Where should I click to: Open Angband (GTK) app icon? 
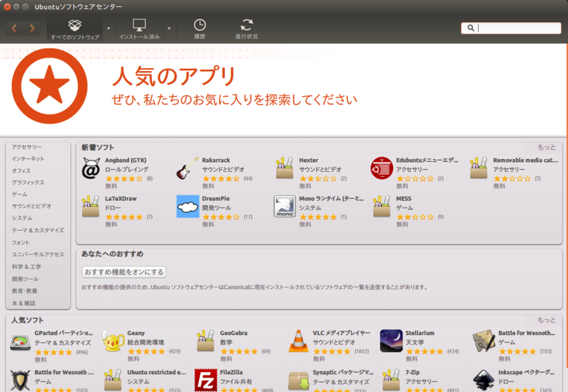coord(91,168)
